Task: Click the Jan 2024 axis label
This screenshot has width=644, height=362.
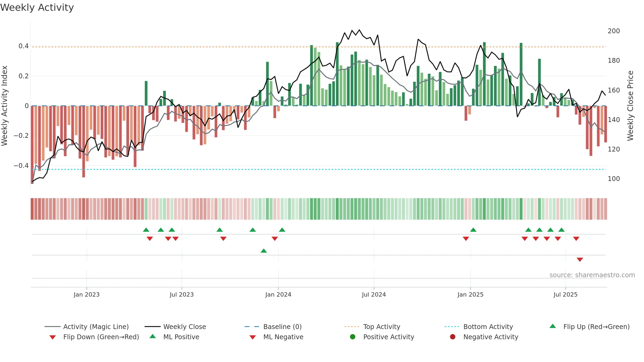Action: [278, 294]
